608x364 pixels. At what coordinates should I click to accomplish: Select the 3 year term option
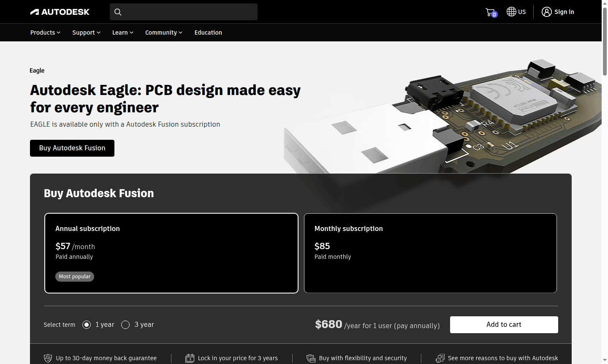[125, 325]
